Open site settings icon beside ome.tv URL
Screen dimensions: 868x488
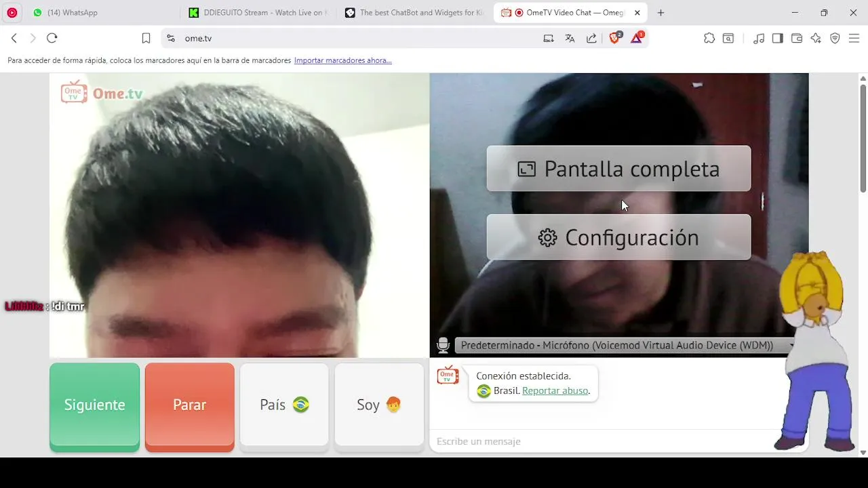(171, 39)
